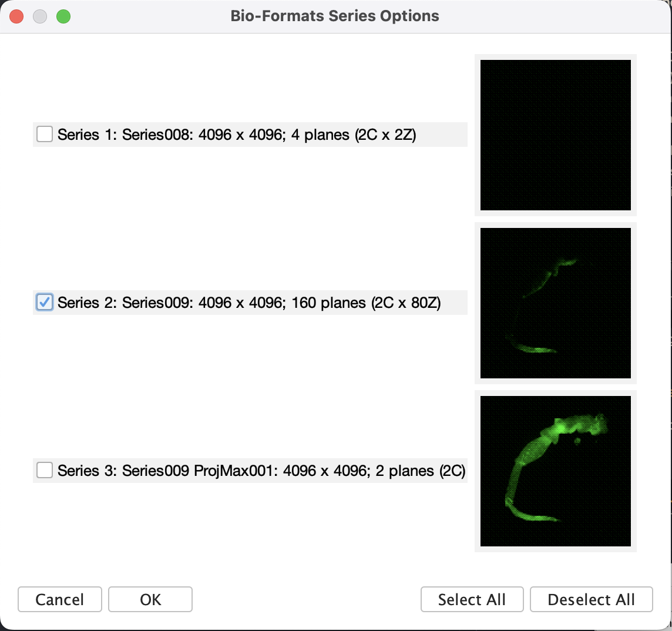Close the dialog with the red button
Screen dimensions: 672x631
pos(16,16)
